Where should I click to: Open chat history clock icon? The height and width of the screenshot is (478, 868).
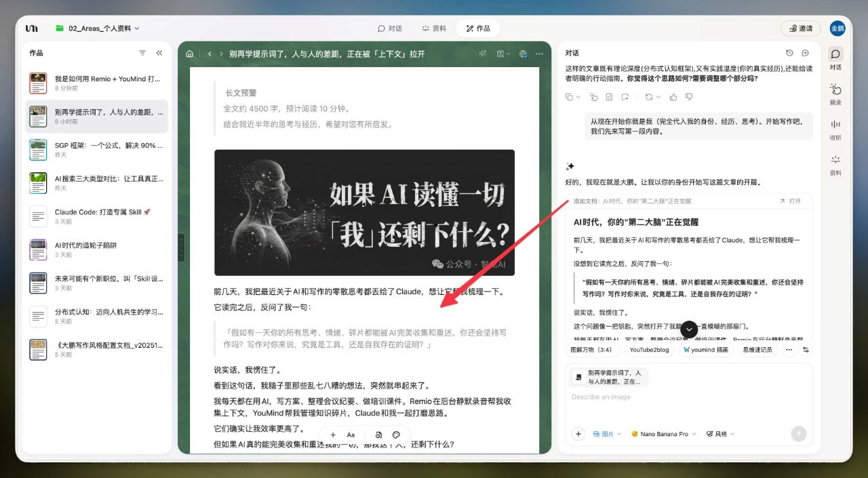789,53
